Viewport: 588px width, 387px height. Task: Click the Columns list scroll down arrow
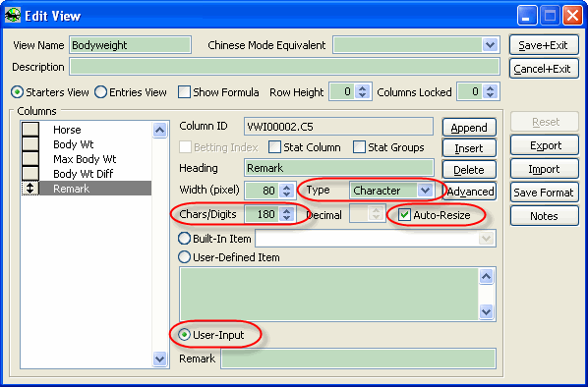click(159, 359)
